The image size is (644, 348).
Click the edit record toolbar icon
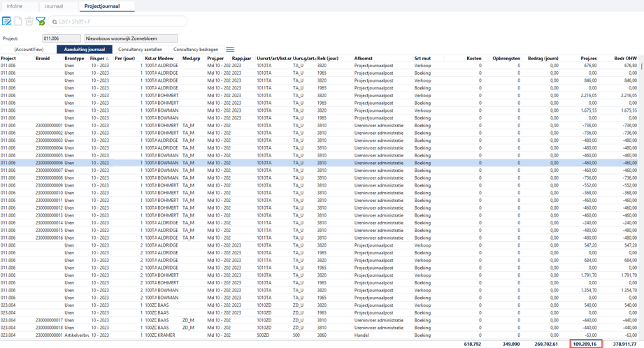tap(6, 21)
